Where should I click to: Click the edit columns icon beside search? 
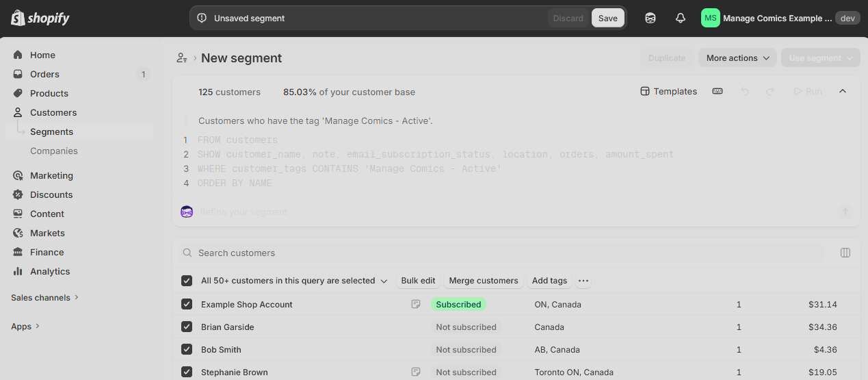click(x=845, y=253)
